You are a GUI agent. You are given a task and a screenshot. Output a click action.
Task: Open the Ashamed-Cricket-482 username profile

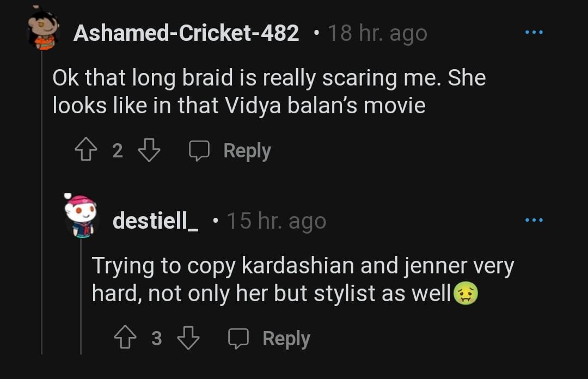coord(186,34)
